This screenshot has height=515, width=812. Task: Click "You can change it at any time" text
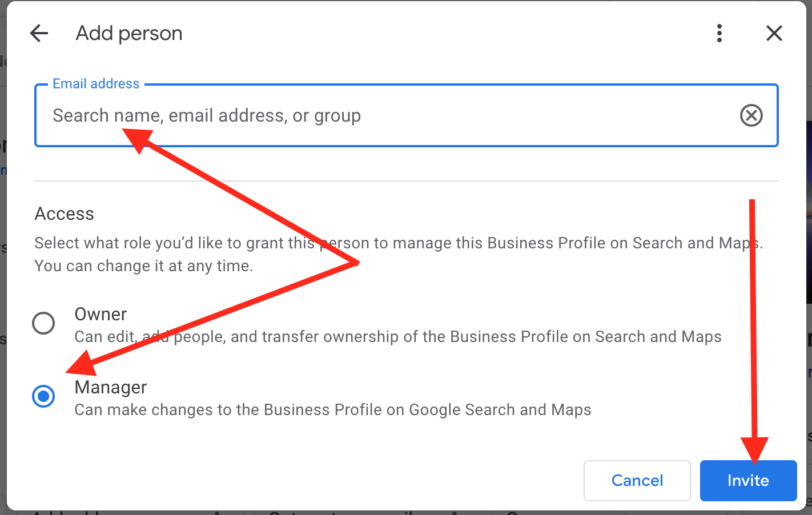143,266
